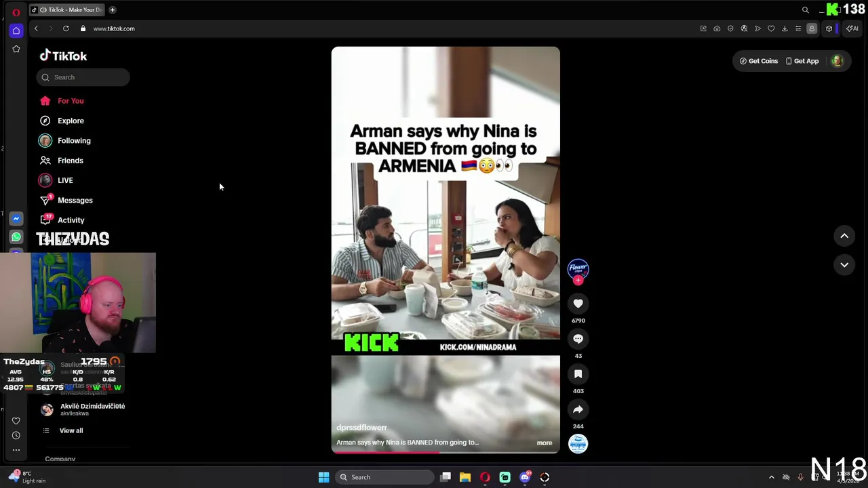Open the browser downloads icon

pos(785,28)
